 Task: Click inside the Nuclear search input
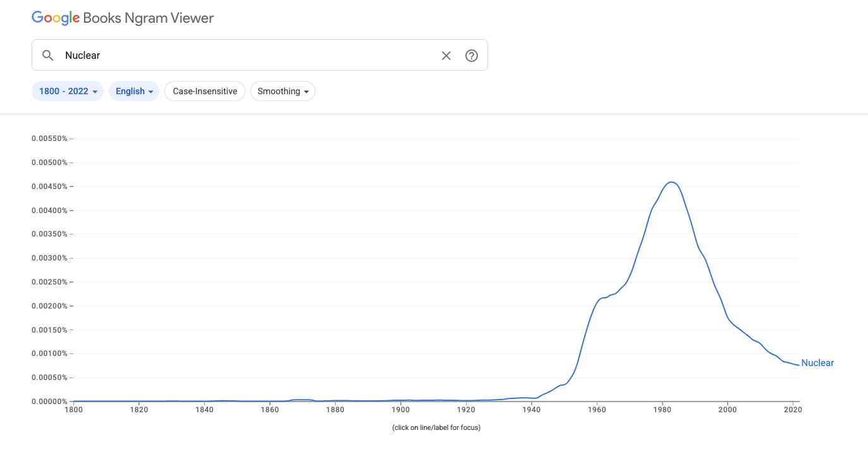point(247,56)
